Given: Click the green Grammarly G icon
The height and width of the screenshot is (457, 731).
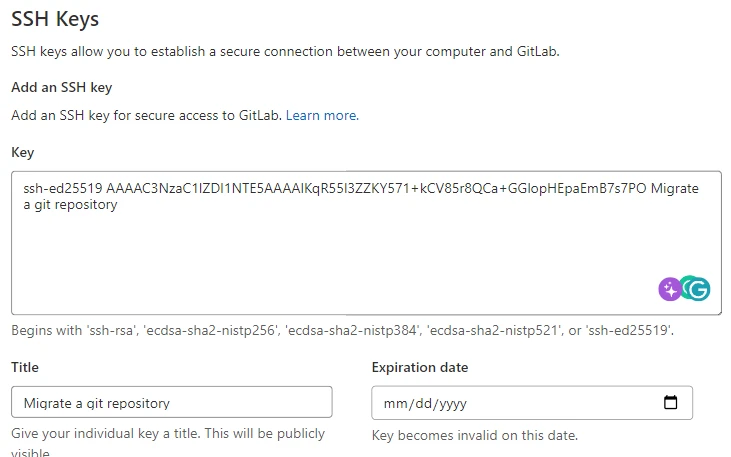Looking at the screenshot, I should [696, 290].
